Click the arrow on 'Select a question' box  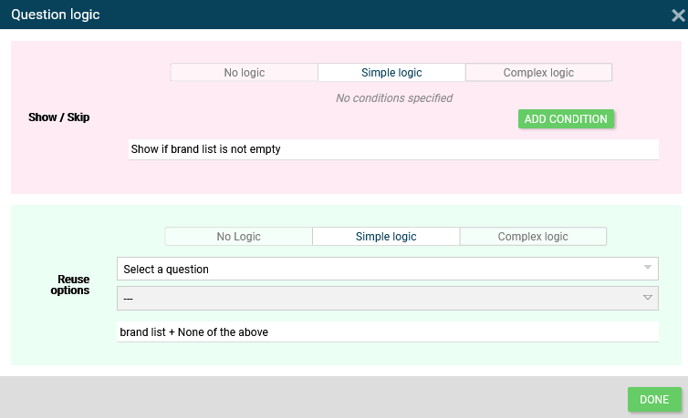tap(648, 269)
